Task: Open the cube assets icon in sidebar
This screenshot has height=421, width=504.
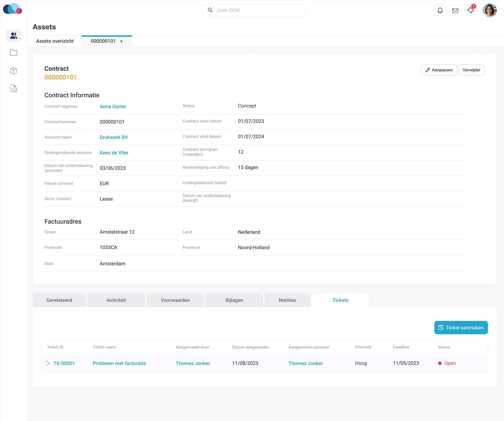Action: tap(14, 71)
